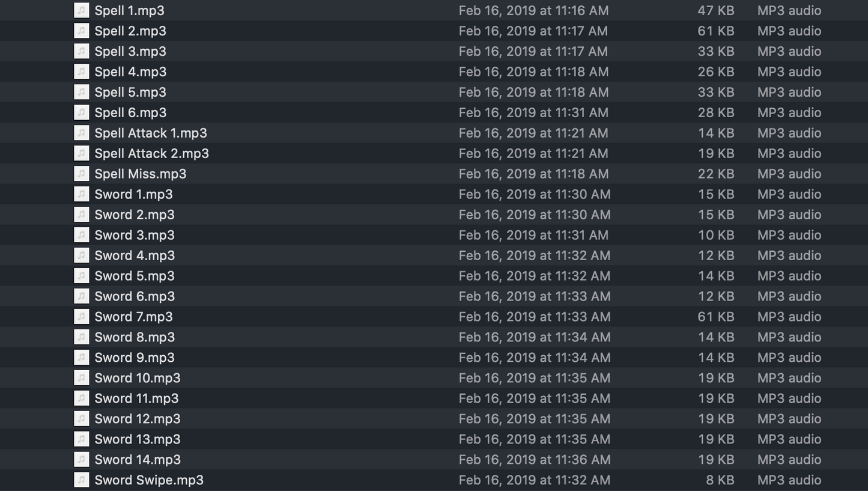Click the icon next to Spell Miss.mp3
The width and height of the screenshot is (868, 491).
point(82,174)
